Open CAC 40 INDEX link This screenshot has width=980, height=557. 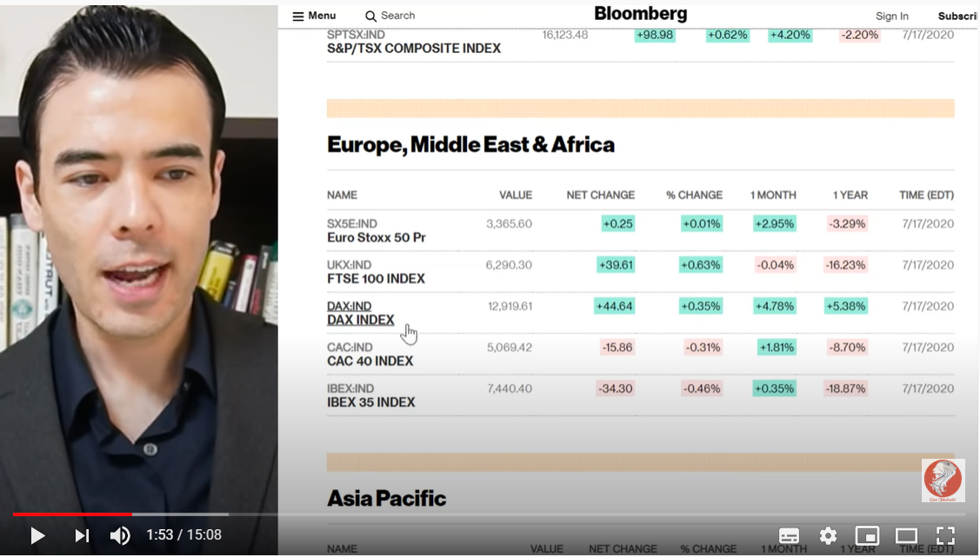click(370, 361)
